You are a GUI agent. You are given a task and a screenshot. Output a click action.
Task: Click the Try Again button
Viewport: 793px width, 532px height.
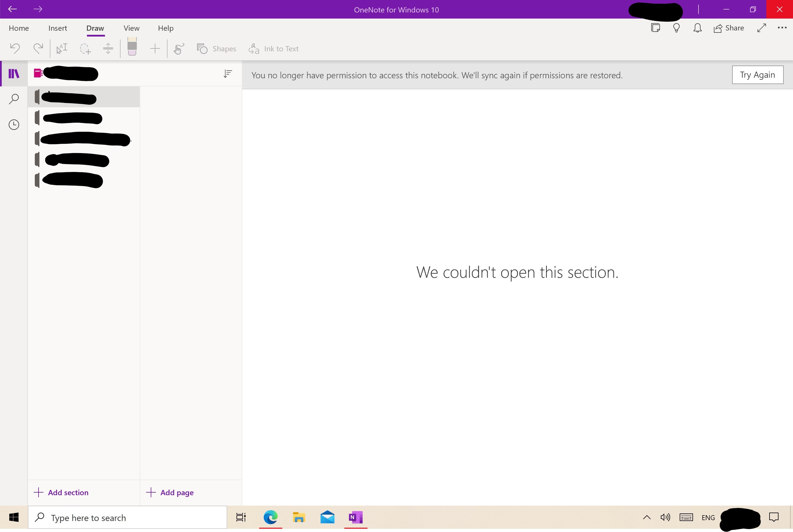pyautogui.click(x=757, y=74)
